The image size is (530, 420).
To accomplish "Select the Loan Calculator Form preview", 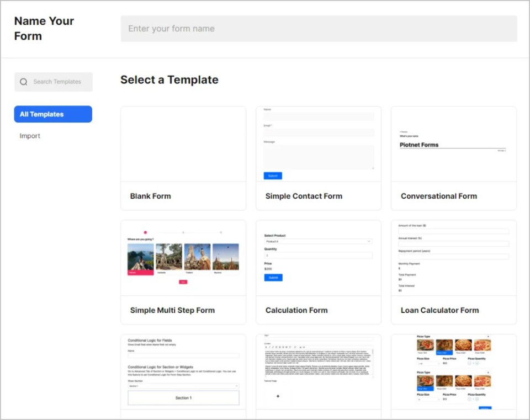I will tap(453, 258).
